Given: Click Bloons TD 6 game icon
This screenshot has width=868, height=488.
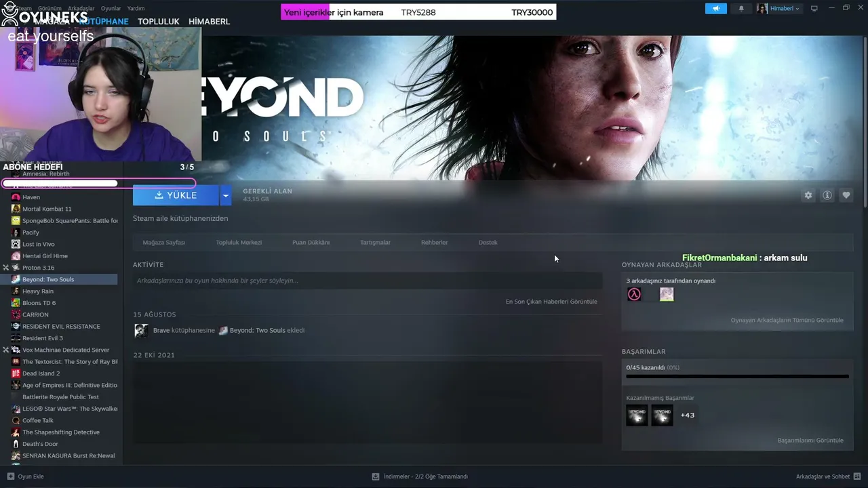Looking at the screenshot, I should (x=16, y=303).
